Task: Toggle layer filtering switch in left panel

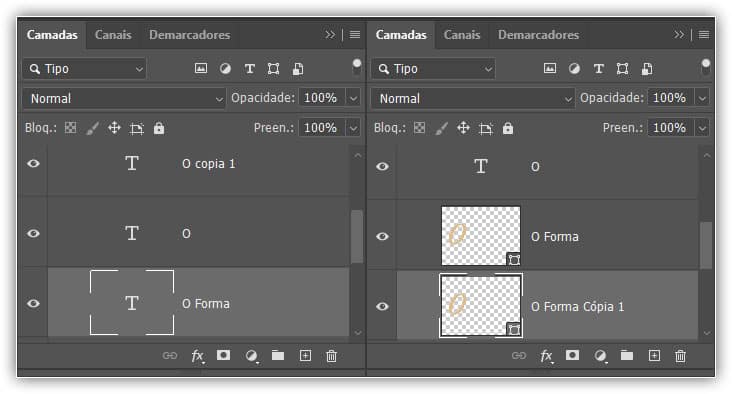Action: tap(357, 67)
